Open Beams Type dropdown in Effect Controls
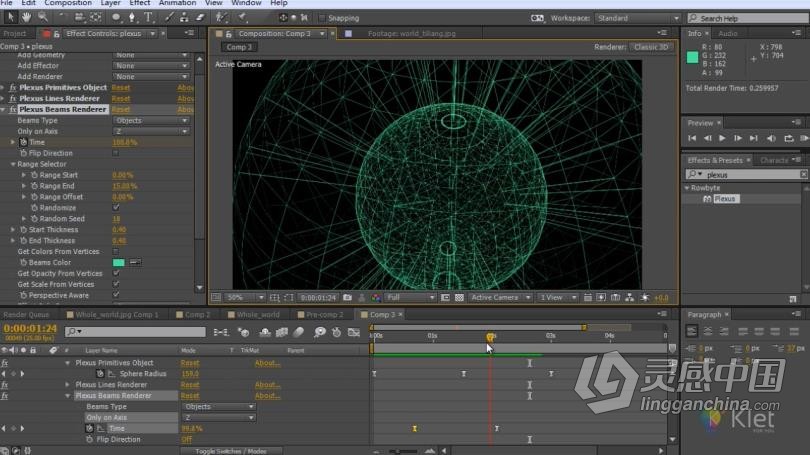The image size is (810, 455). click(151, 120)
